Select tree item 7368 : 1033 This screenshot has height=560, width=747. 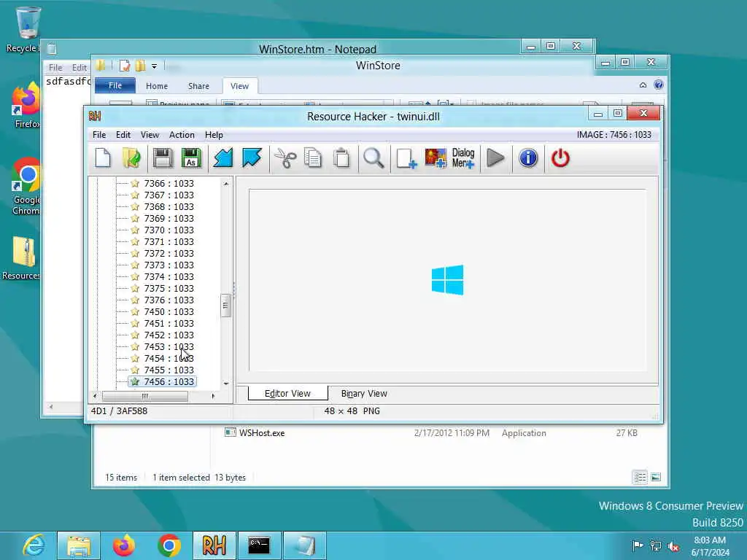tap(169, 206)
